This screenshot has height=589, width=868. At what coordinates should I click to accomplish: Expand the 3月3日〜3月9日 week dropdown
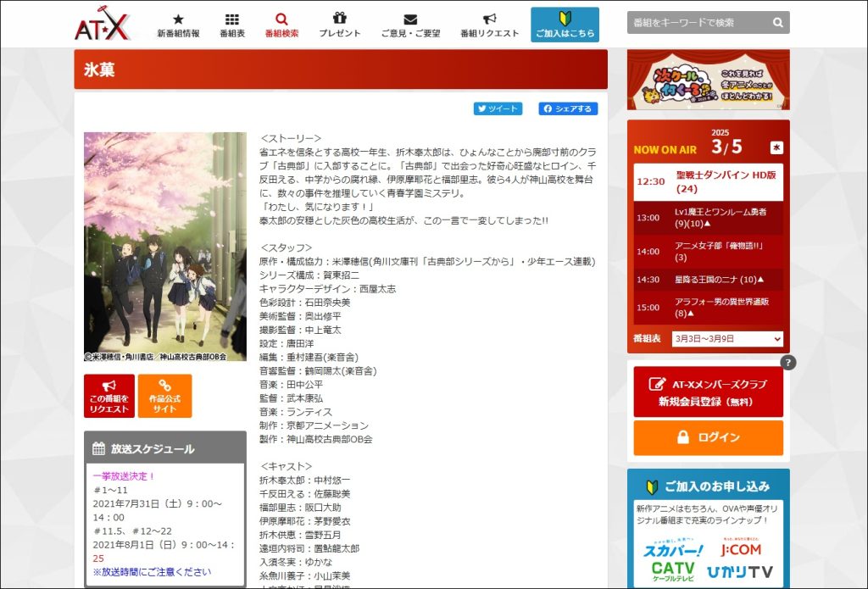point(726,339)
